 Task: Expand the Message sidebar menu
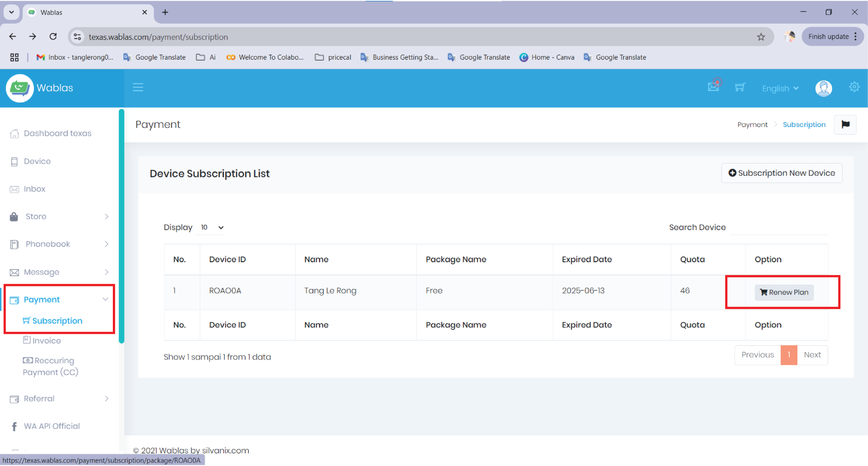[x=59, y=272]
